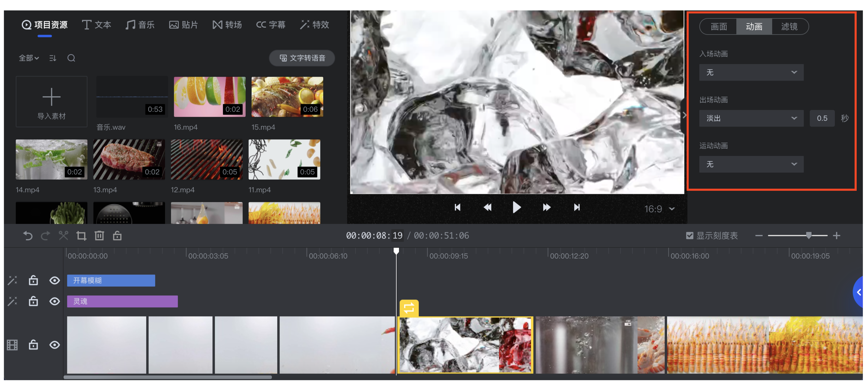Open the 出场动画 淡出 dropdown

(751, 118)
